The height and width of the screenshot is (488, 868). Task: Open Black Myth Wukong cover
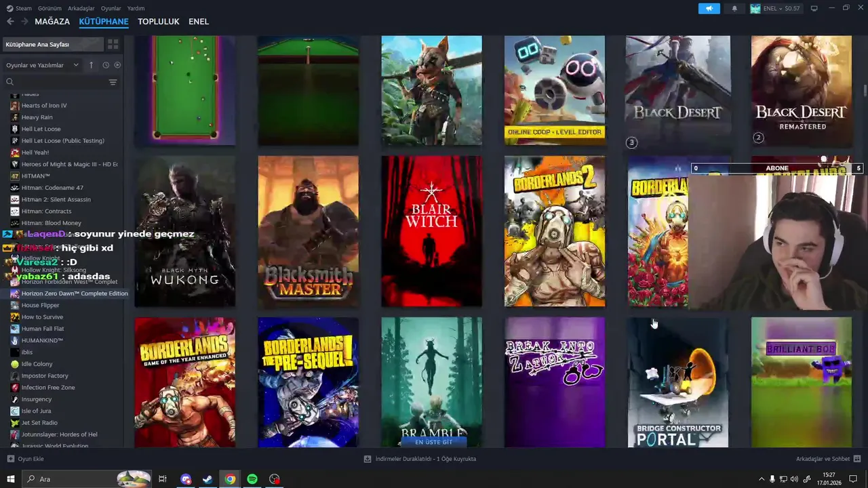(185, 231)
